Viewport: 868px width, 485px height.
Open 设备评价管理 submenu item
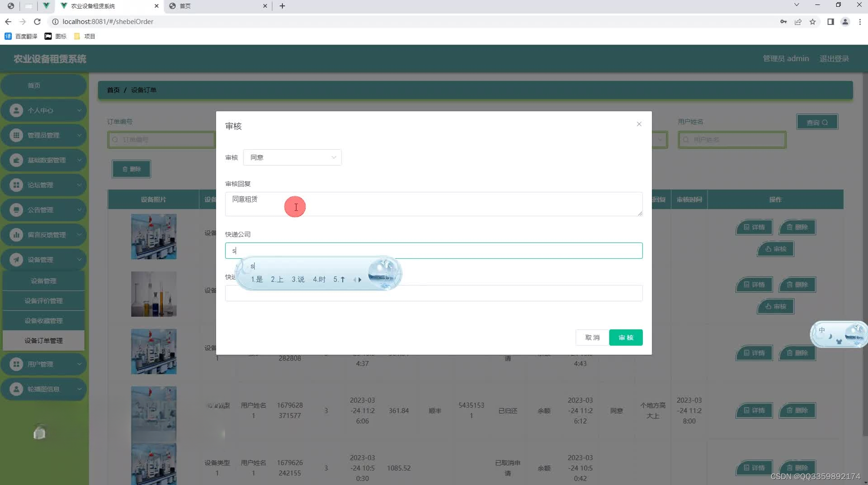point(43,301)
